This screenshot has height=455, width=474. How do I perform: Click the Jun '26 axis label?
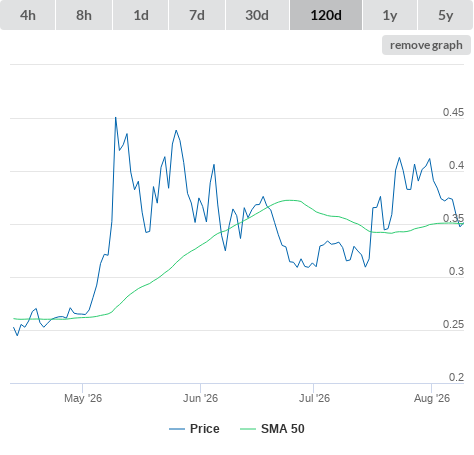click(200, 398)
